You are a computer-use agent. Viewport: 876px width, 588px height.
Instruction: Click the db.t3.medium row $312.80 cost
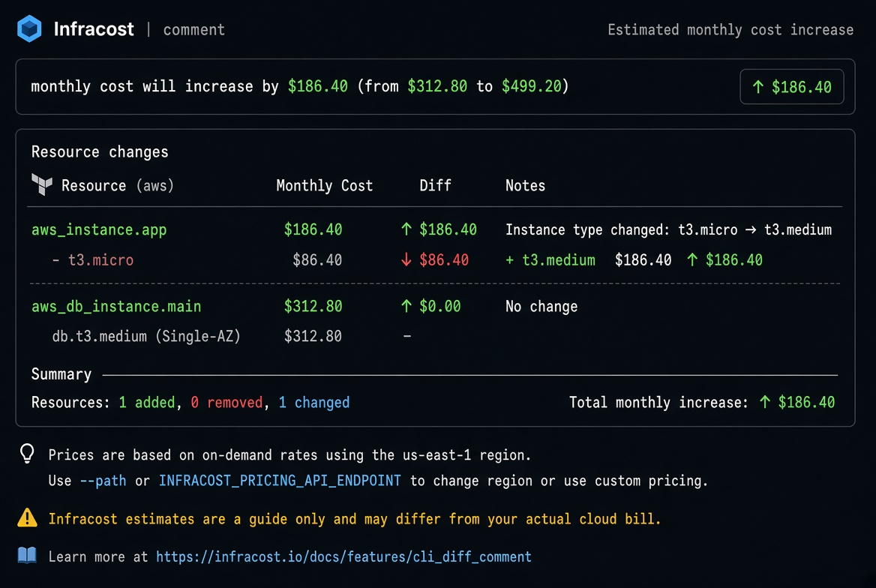click(x=313, y=336)
